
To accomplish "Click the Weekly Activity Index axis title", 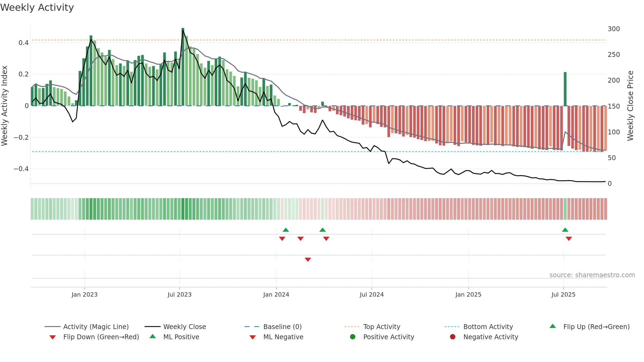I will [x=5, y=106].
